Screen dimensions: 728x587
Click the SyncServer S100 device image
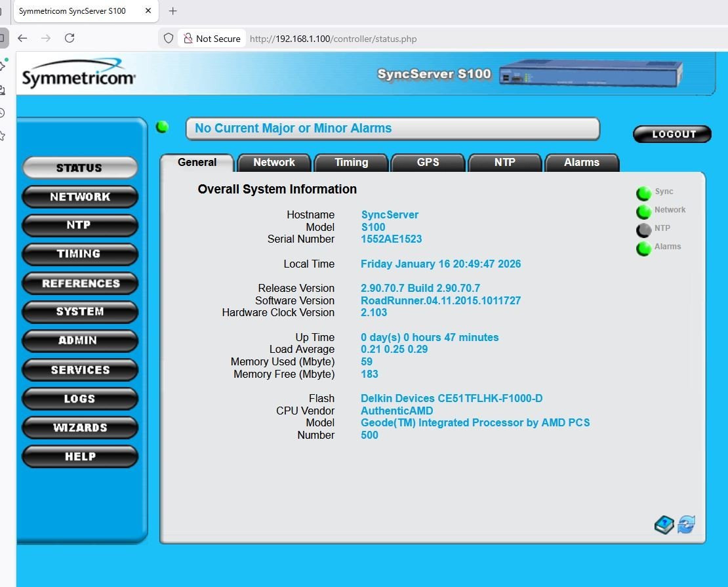pos(590,73)
